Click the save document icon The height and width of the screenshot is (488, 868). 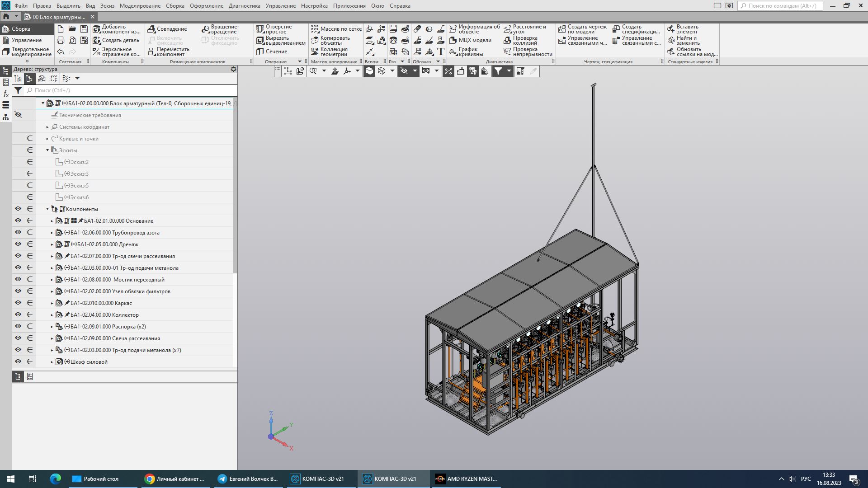84,29
